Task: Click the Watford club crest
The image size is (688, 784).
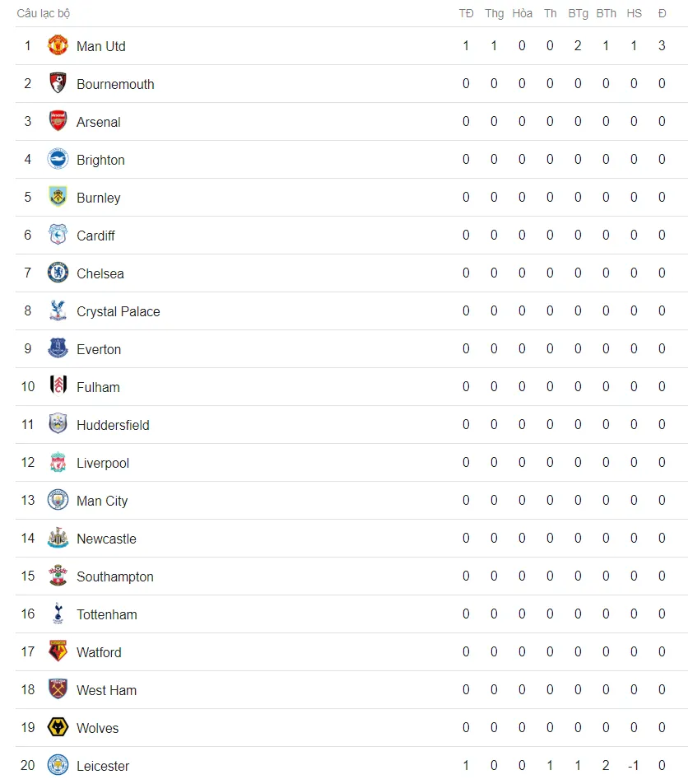Action: click(x=58, y=651)
